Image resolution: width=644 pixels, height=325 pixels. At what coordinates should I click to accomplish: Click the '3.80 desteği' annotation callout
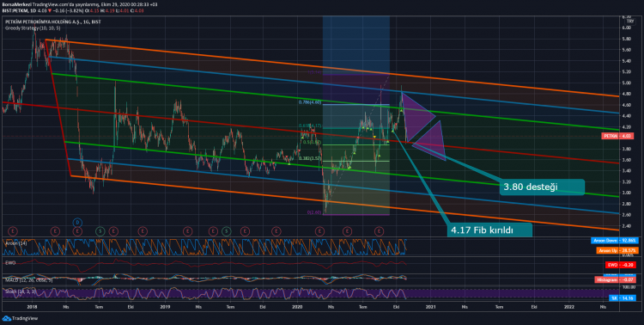coord(542,187)
